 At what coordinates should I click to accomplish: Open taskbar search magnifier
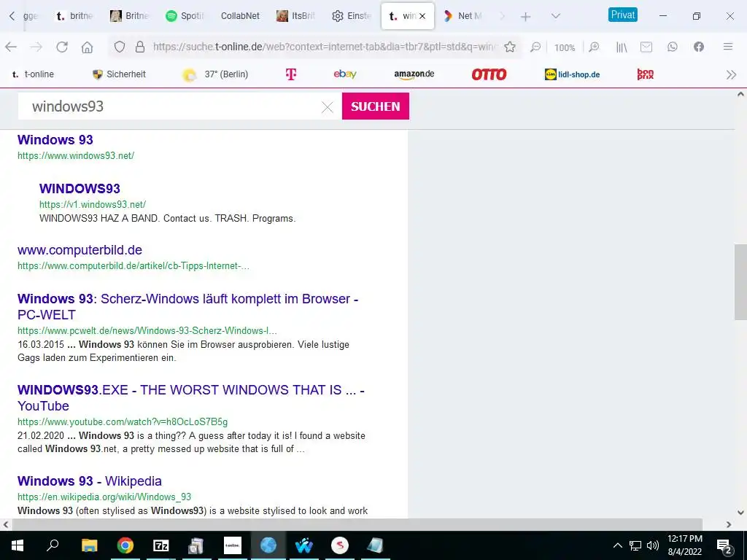point(53,545)
